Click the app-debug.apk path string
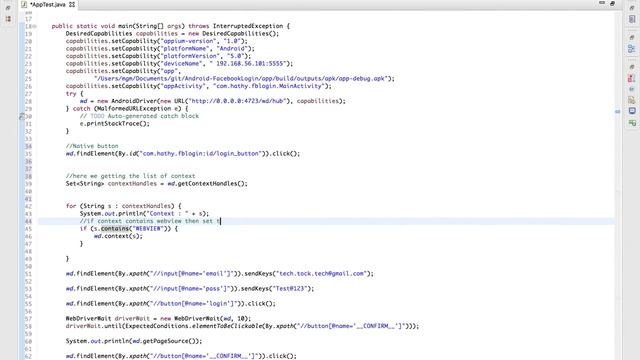 click(241, 78)
